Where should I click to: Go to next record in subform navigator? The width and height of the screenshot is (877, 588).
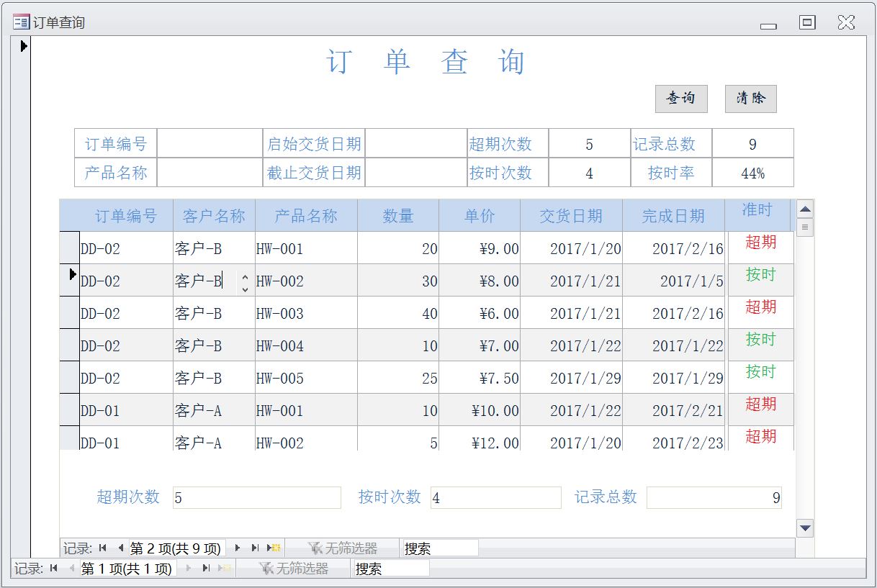238,548
